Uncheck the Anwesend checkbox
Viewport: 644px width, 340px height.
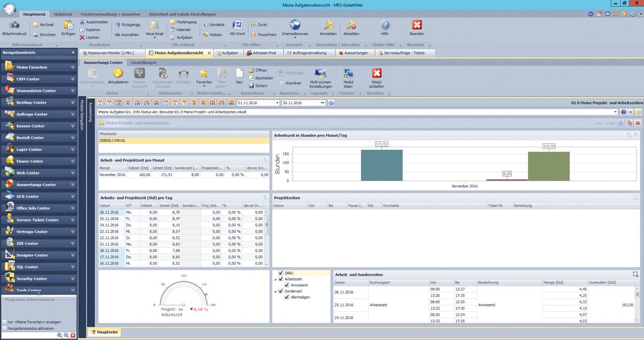tap(287, 285)
